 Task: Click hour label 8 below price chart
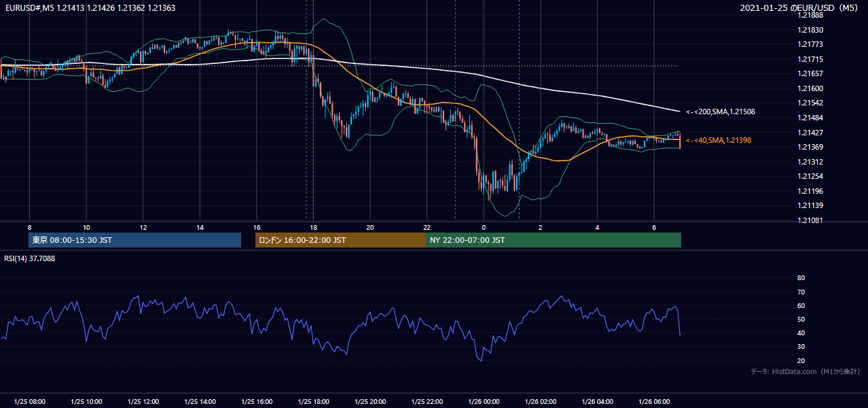point(29,227)
